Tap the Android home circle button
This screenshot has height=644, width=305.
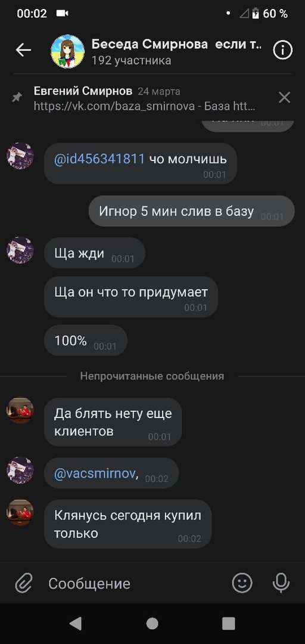[152, 623]
